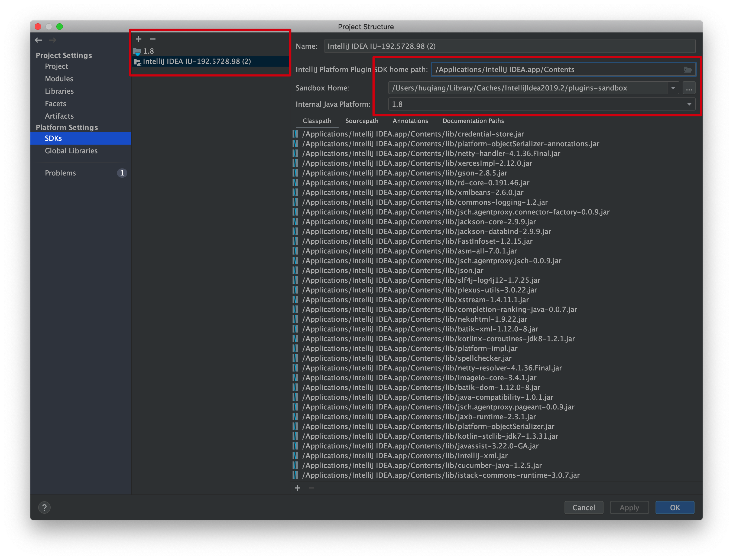Expand the Internal Java Platform dropdown
This screenshot has width=733, height=560.
pos(689,105)
